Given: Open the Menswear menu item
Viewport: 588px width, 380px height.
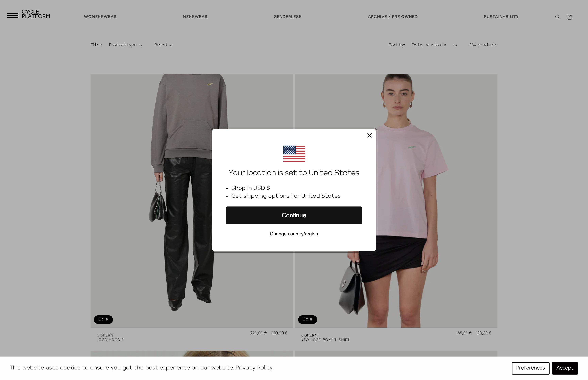Looking at the screenshot, I should coord(195,17).
